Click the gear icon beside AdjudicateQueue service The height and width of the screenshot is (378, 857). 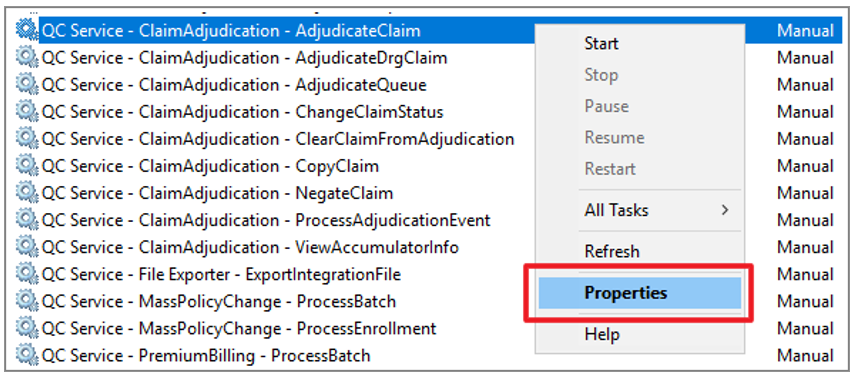click(x=26, y=85)
